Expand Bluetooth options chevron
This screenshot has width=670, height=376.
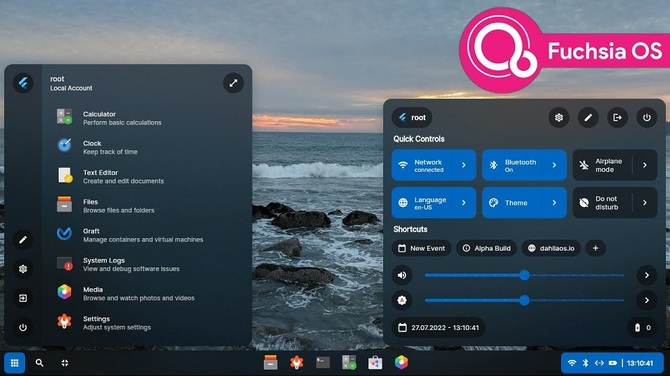click(555, 165)
